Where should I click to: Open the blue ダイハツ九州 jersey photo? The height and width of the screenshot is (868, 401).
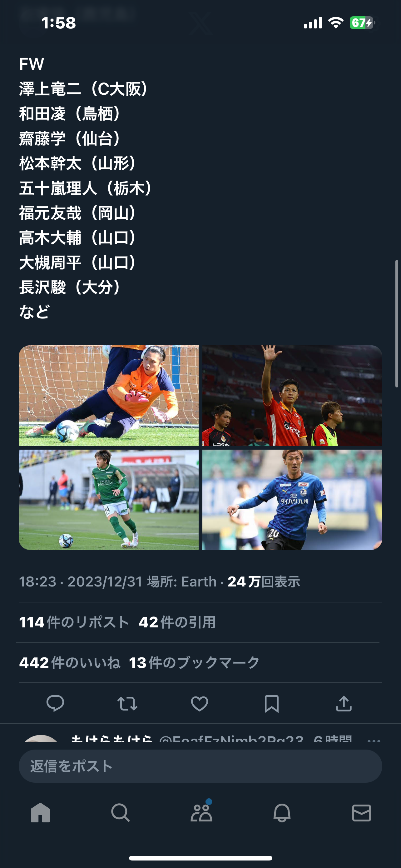(292, 500)
